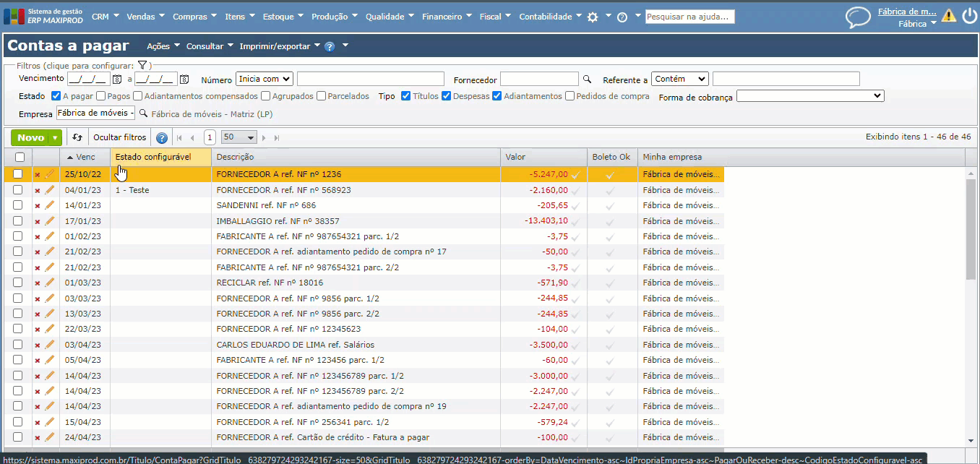The width and height of the screenshot is (980, 464).
Task: Open the Forma de cobrança dropdown
Action: [810, 96]
